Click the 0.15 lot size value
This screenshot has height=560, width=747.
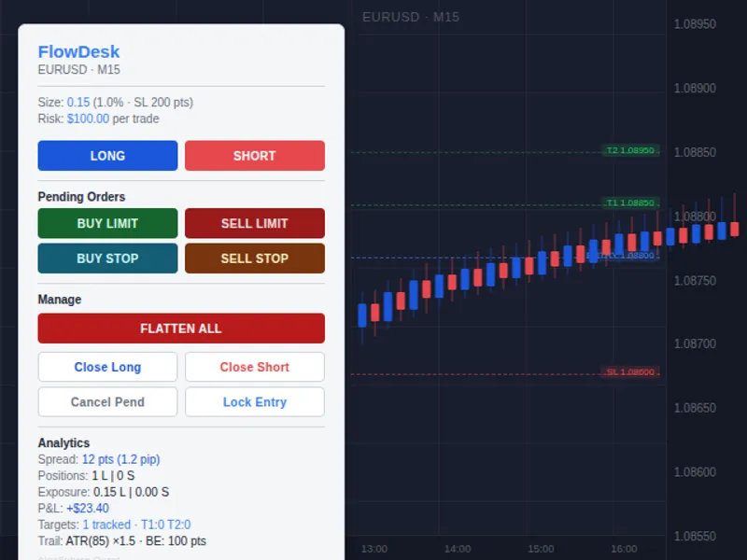pos(78,103)
